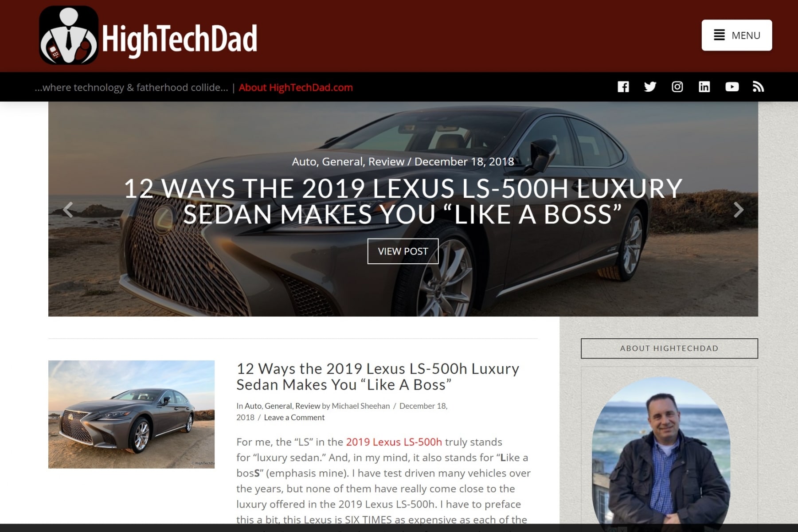Open the Lexus article thumbnail image

point(131,414)
